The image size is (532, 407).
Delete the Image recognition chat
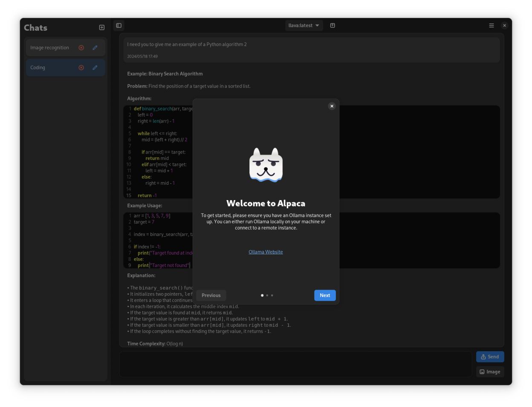tap(81, 47)
